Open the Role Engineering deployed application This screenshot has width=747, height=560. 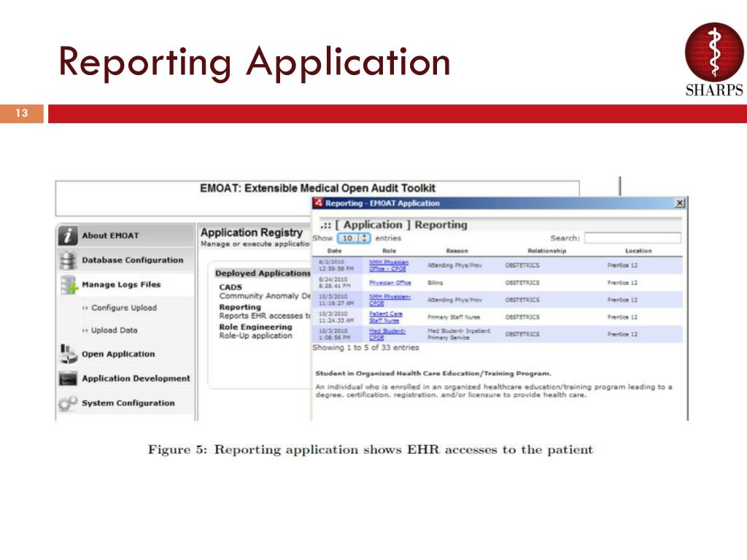pos(256,327)
